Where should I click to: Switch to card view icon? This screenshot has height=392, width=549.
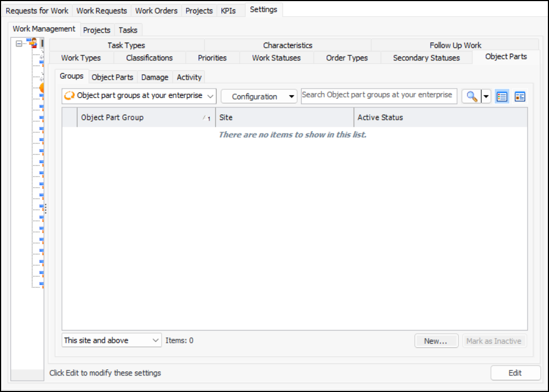click(x=520, y=96)
